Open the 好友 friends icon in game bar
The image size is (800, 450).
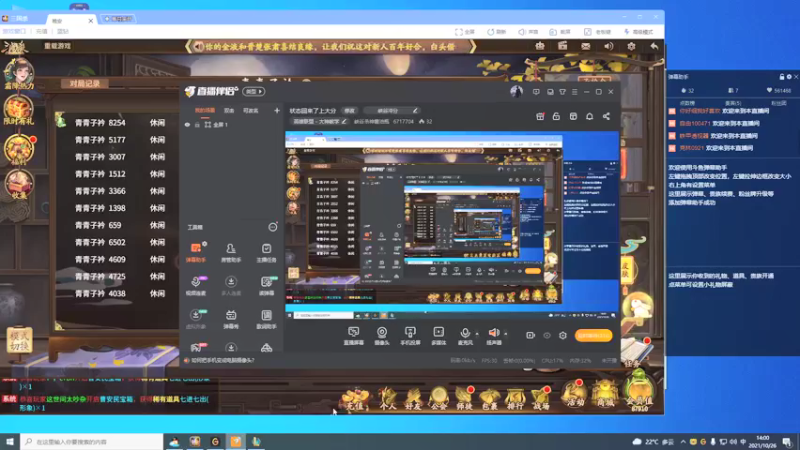tap(413, 398)
